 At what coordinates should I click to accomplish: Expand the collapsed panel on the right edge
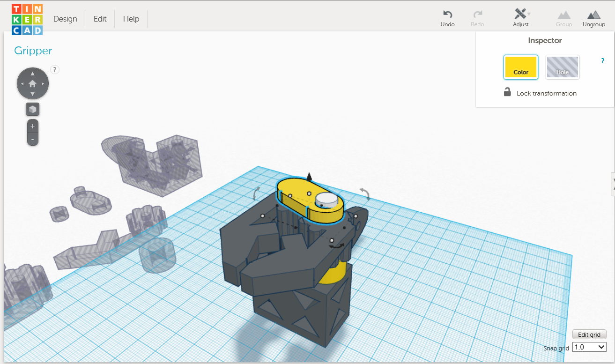tap(612, 184)
